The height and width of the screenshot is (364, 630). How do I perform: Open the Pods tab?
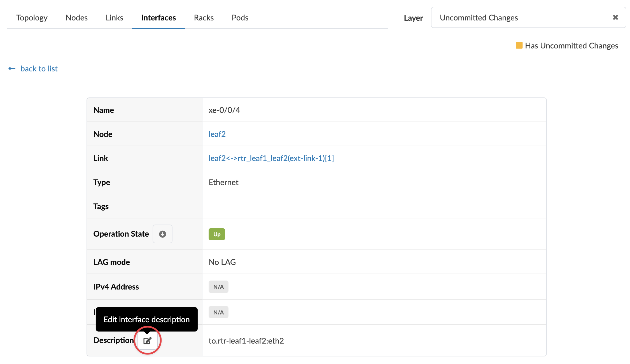[240, 18]
